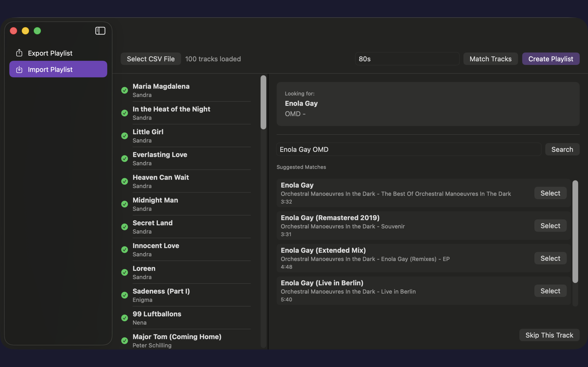This screenshot has width=588, height=367.
Task: Click Match Tracks
Action: point(490,59)
